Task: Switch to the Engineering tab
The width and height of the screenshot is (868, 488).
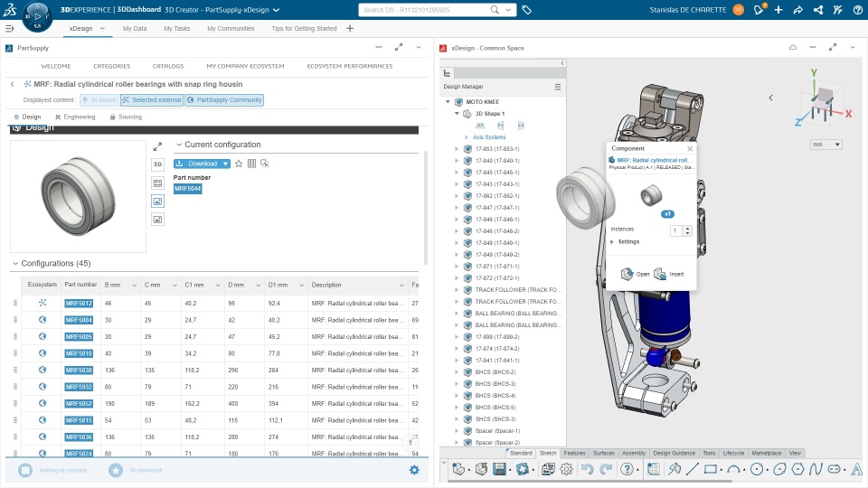Action: pos(75,117)
